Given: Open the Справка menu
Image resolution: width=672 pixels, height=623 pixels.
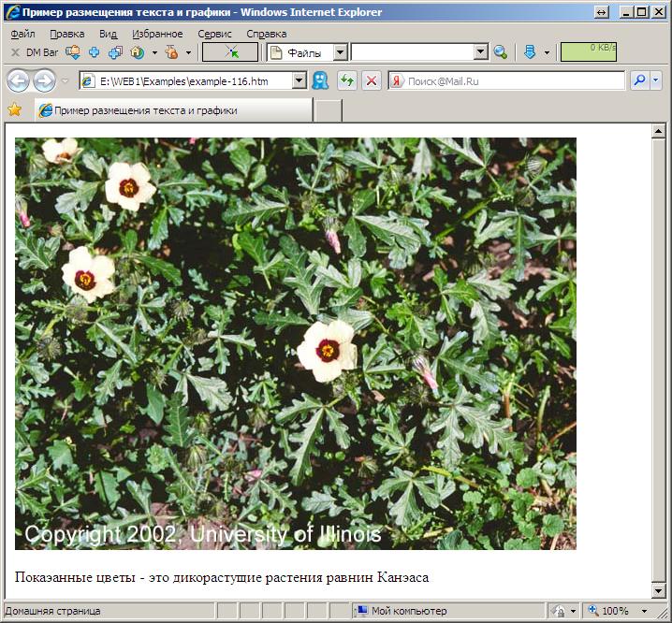Looking at the screenshot, I should click(x=266, y=34).
